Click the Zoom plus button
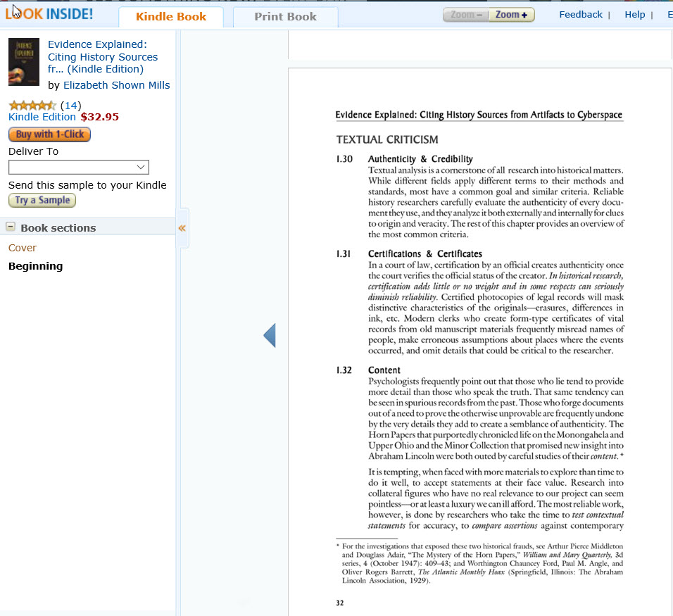The height and width of the screenshot is (616, 673). pyautogui.click(x=512, y=15)
